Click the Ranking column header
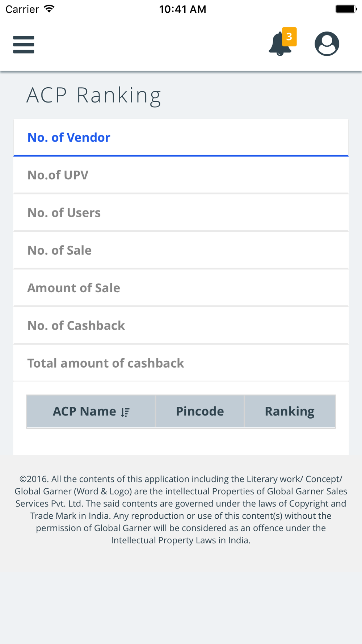This screenshot has height=644, width=362. [x=290, y=411]
